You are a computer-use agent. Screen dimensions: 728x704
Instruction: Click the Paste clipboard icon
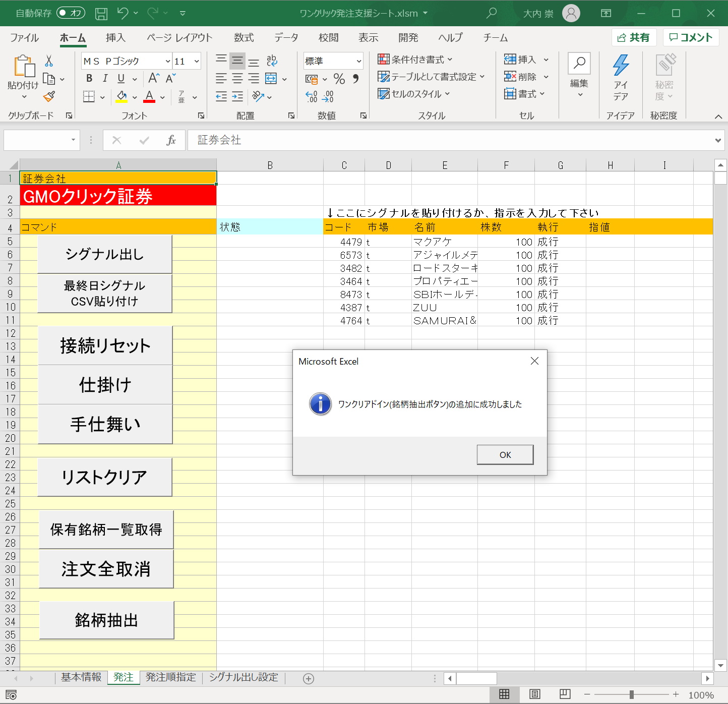pos(24,66)
